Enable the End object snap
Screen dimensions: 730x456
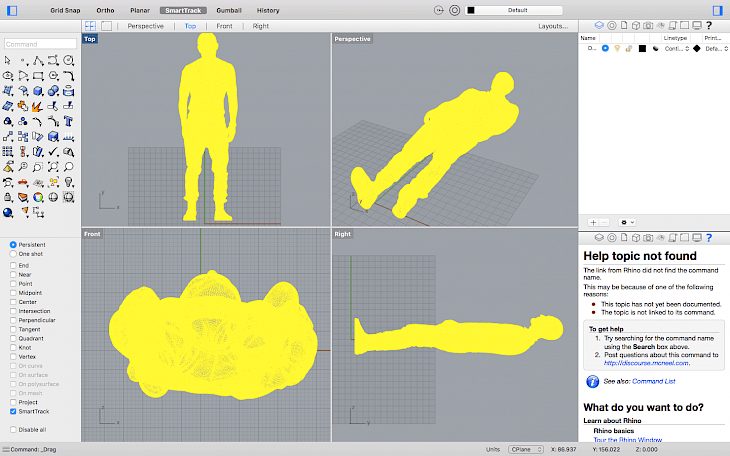13,265
